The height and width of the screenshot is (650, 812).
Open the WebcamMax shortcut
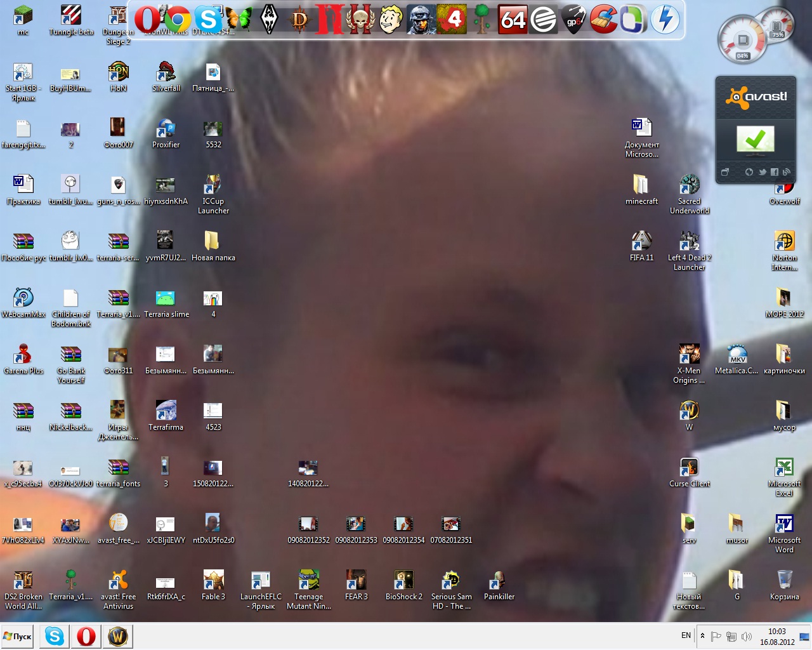click(x=23, y=303)
